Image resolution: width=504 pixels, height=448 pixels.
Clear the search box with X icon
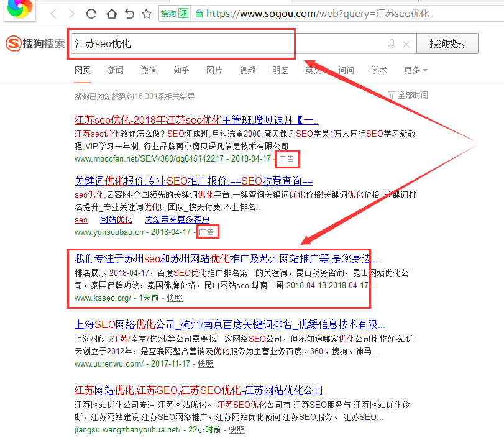pyautogui.click(x=406, y=44)
